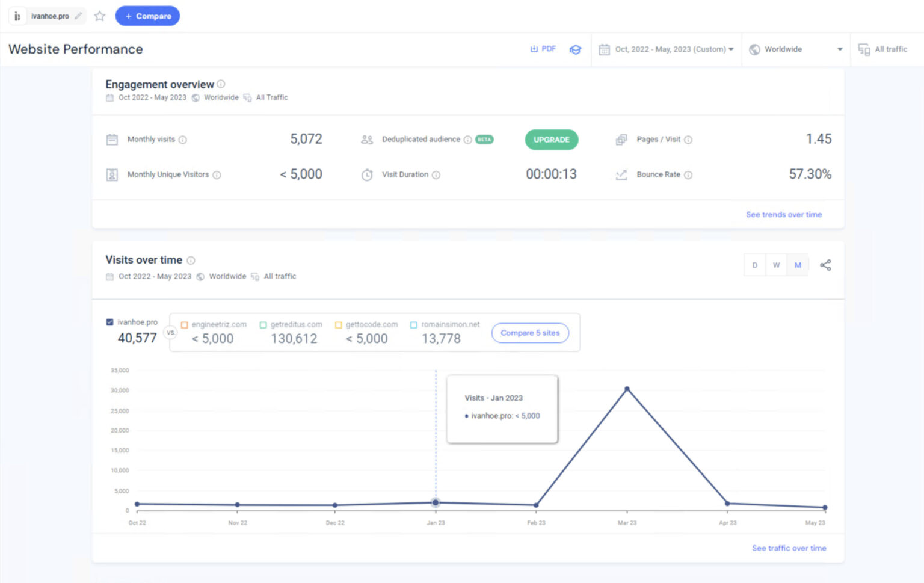Click the Visits over time info icon
Image resolution: width=924 pixels, height=583 pixels.
pos(191,260)
